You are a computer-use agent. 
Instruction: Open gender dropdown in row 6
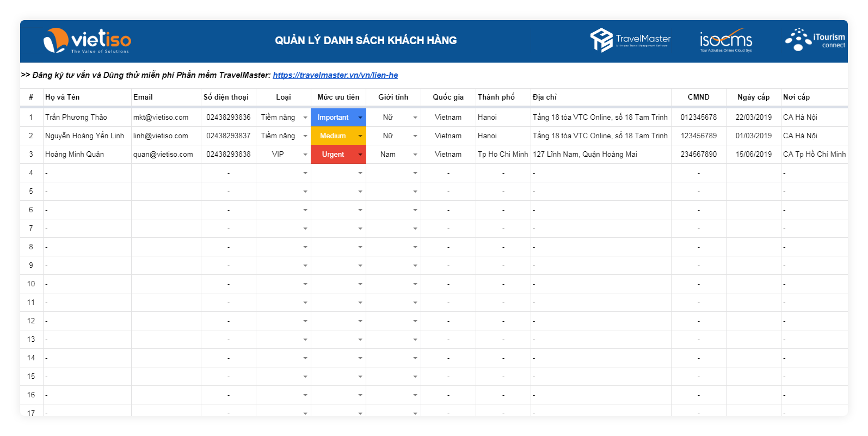point(415,210)
